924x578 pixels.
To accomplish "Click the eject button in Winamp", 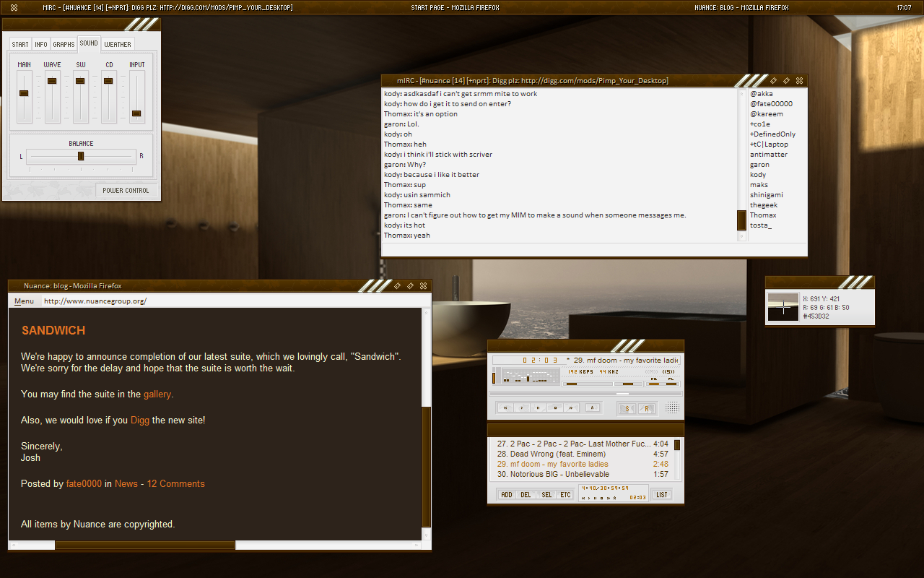I will coord(593,407).
